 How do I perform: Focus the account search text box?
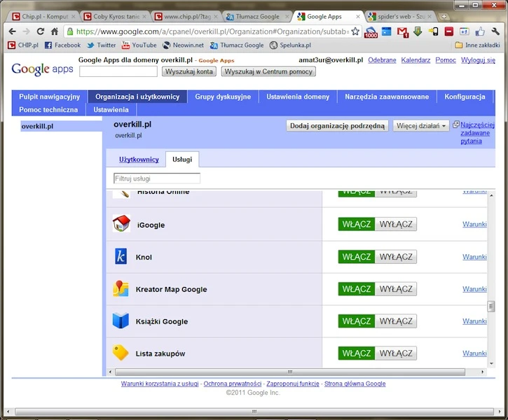pos(118,71)
